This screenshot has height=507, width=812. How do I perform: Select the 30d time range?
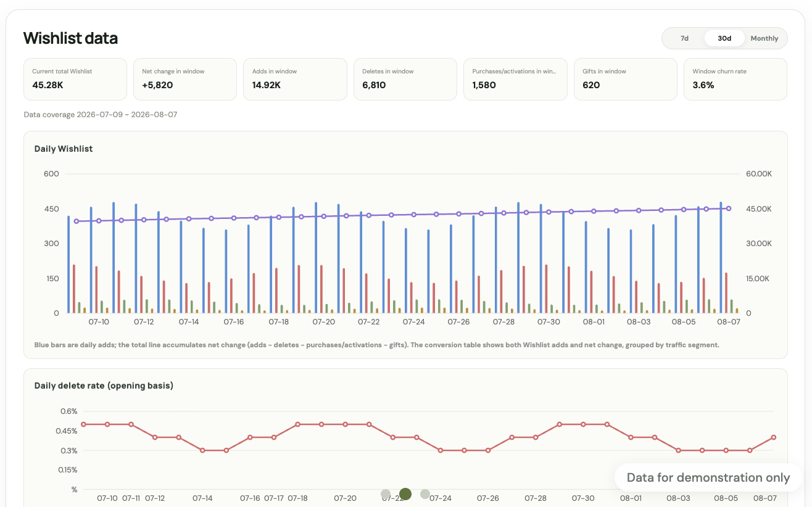click(x=724, y=38)
